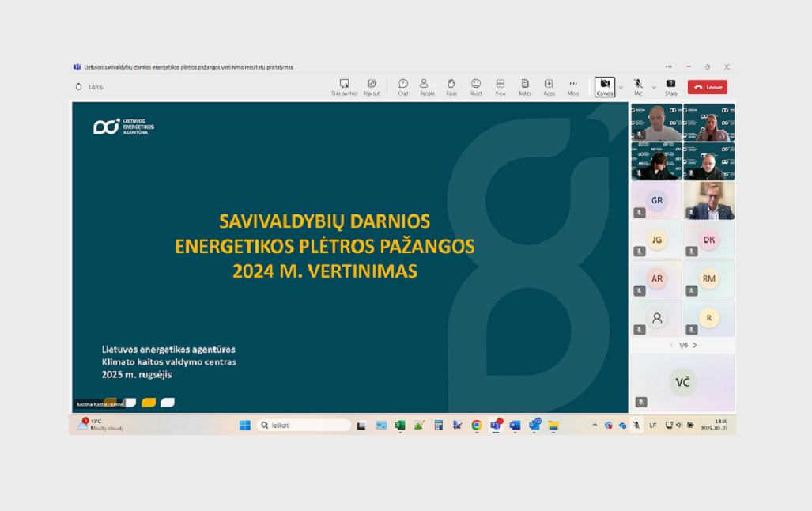The width and height of the screenshot is (812, 511).
Task: Select the R participant tile
Action: (709, 318)
